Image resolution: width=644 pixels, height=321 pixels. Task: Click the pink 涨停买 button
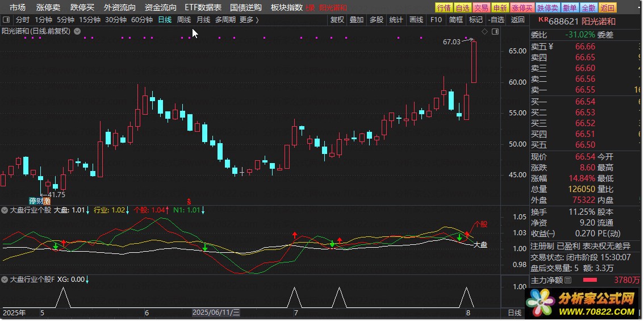point(522,8)
